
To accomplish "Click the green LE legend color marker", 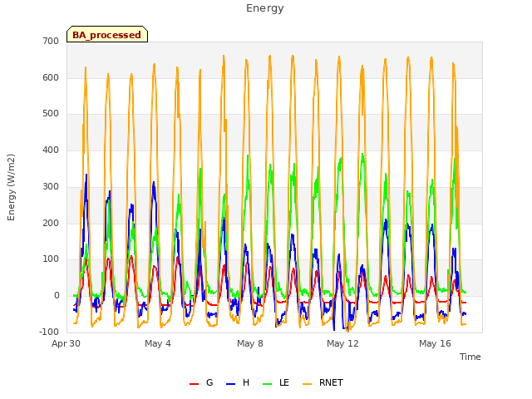I will click(x=268, y=384).
